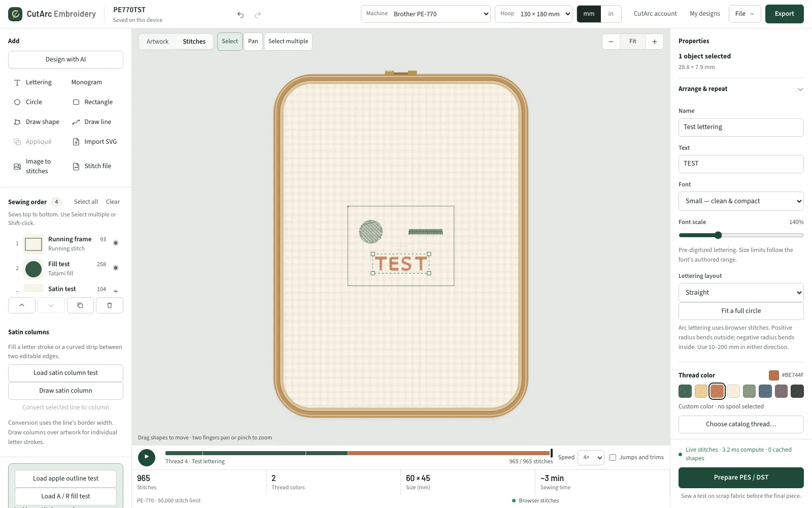Activate Select multiple mode
Viewport: 812px width, 508px height.
[288, 42]
